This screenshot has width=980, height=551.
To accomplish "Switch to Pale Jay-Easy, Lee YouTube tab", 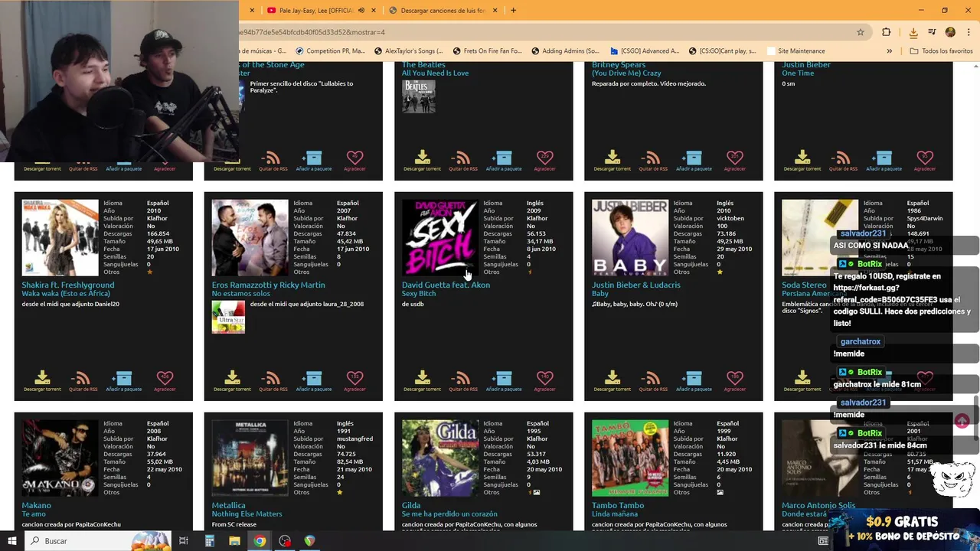I will pos(317,10).
